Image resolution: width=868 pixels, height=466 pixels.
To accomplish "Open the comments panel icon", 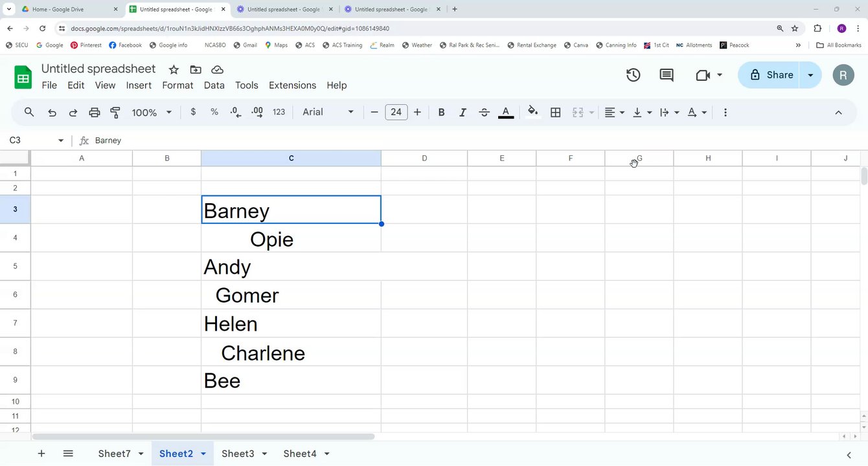I will tap(667, 75).
